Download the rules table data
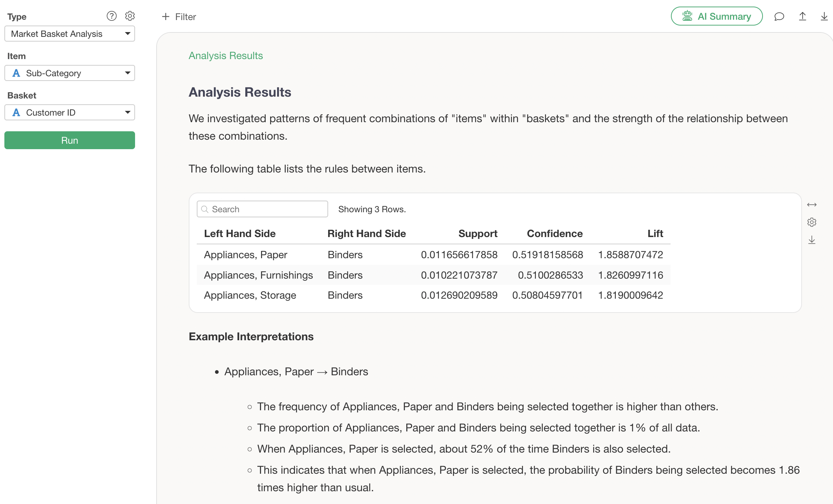Image resolution: width=833 pixels, height=504 pixels. [811, 240]
